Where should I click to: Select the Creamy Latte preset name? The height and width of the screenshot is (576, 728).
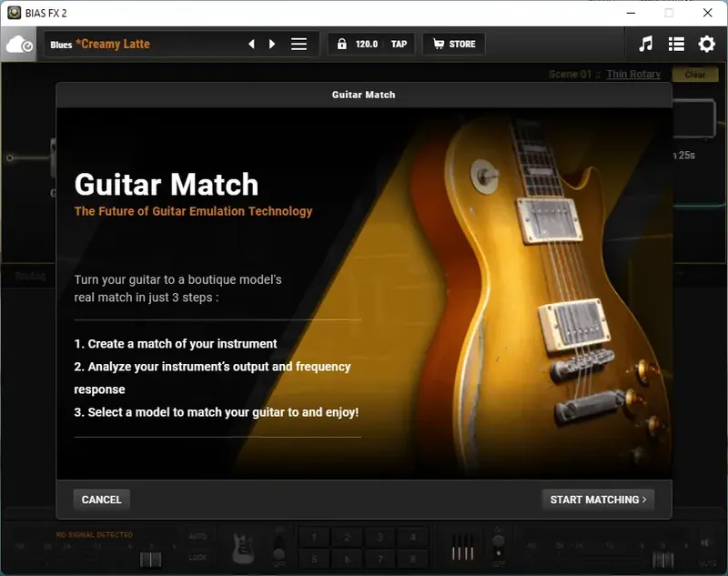tap(113, 44)
